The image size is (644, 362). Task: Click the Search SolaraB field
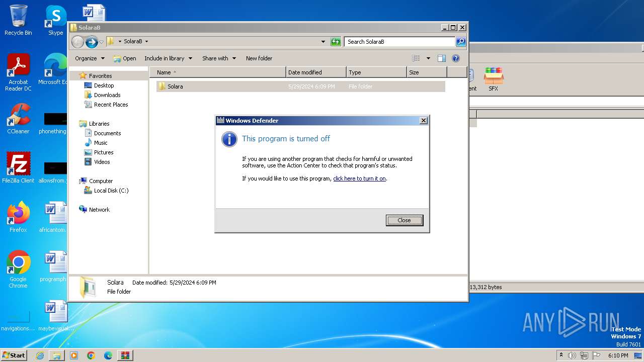click(x=400, y=42)
